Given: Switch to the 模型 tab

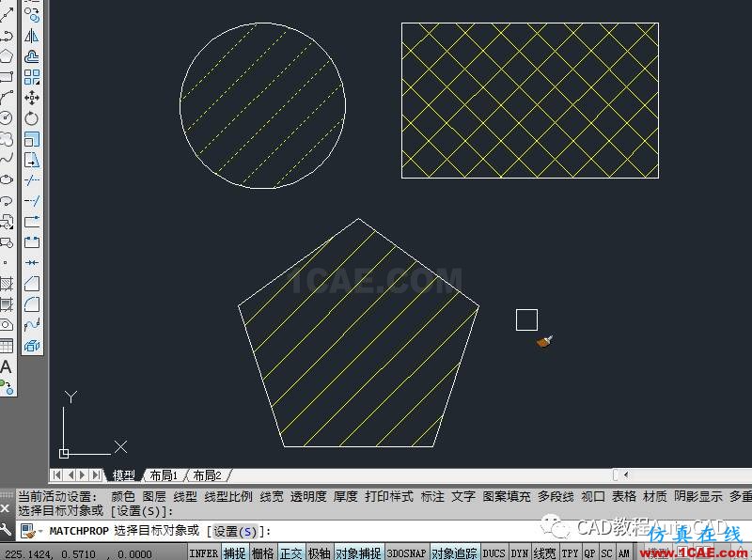Looking at the screenshot, I should coord(123,475).
